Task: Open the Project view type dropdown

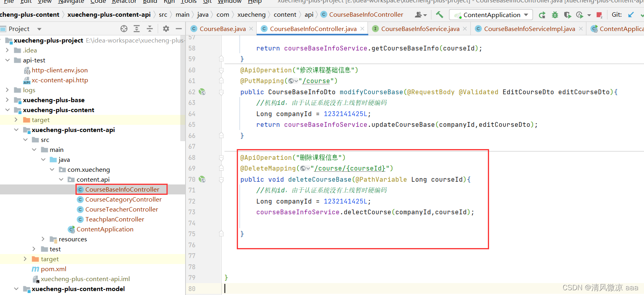Action: (39, 29)
